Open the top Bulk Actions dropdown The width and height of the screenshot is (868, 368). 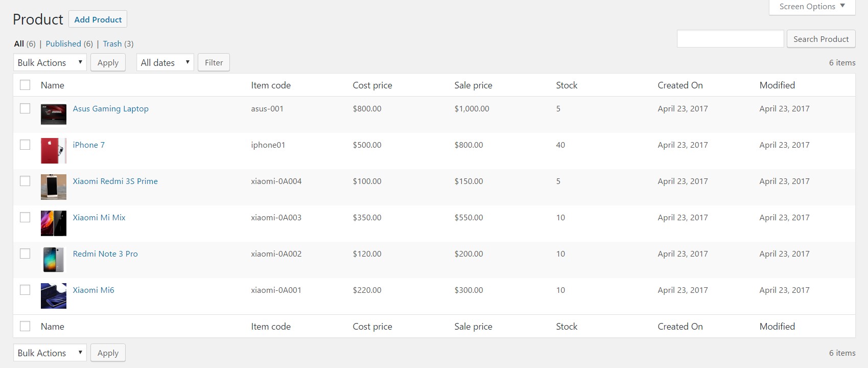[x=50, y=63]
